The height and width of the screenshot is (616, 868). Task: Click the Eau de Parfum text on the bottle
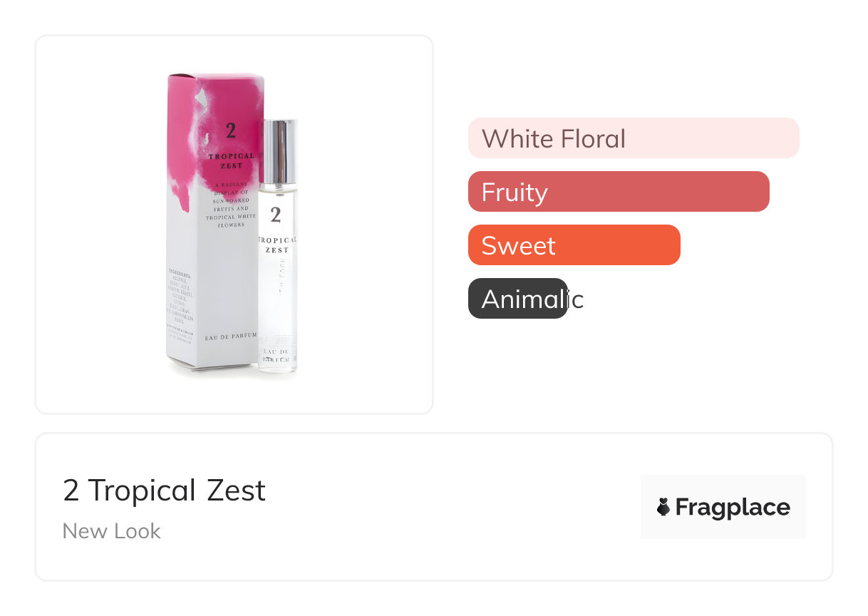[277, 356]
